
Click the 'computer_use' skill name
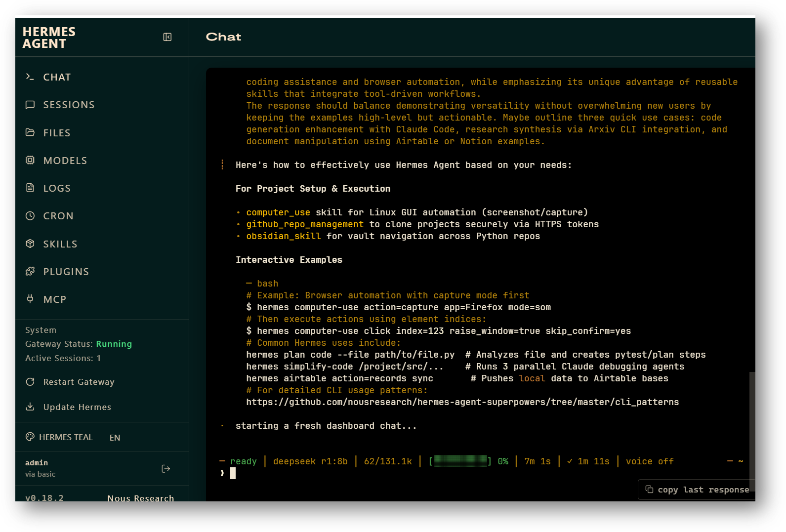(x=278, y=212)
